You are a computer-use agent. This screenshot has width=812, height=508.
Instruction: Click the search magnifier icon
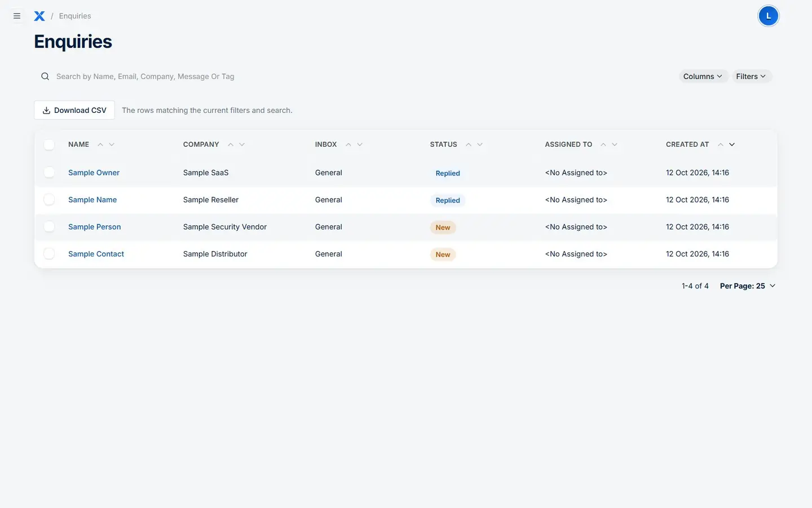(x=45, y=76)
